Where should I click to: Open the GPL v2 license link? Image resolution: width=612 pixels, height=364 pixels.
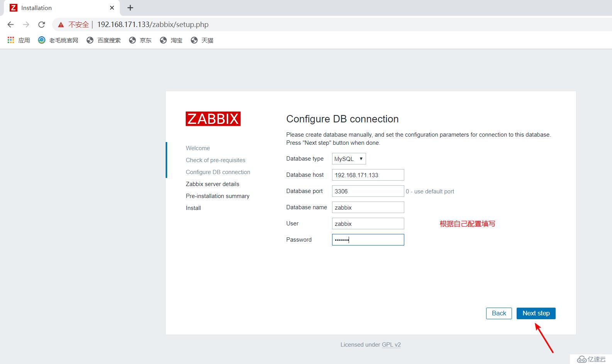pyautogui.click(x=391, y=345)
